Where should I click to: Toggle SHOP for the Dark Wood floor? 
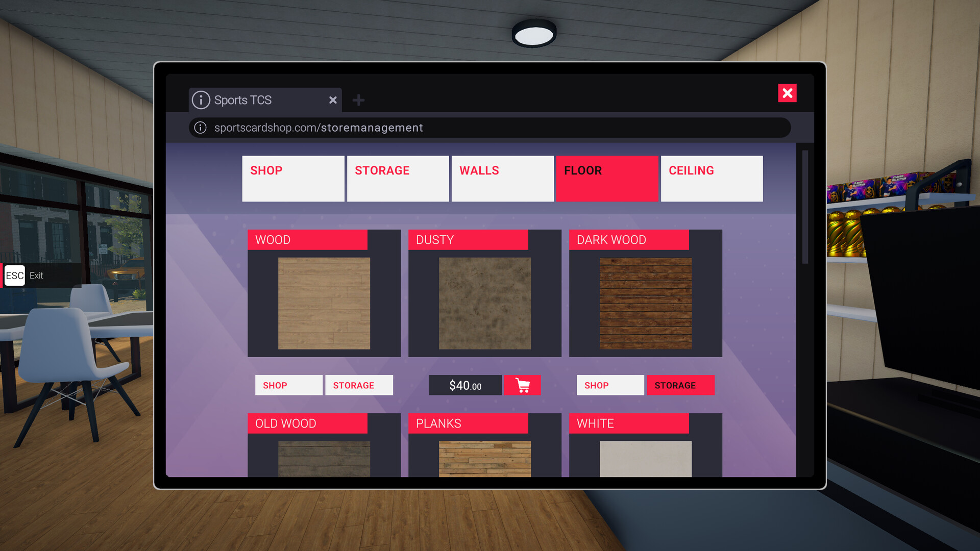[610, 385]
